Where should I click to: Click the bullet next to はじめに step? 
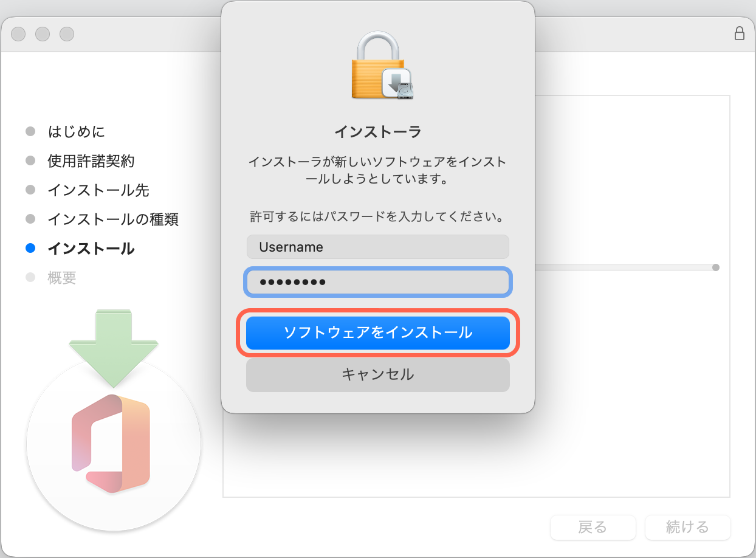(x=30, y=131)
